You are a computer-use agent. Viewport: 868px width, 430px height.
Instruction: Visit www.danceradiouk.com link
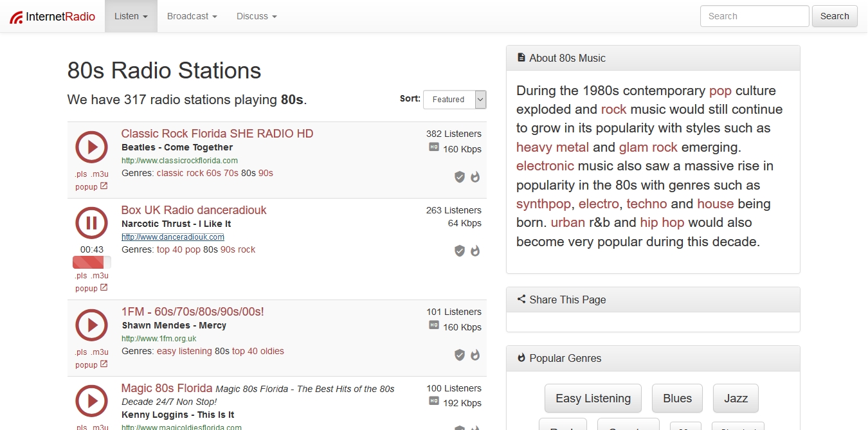coord(173,237)
